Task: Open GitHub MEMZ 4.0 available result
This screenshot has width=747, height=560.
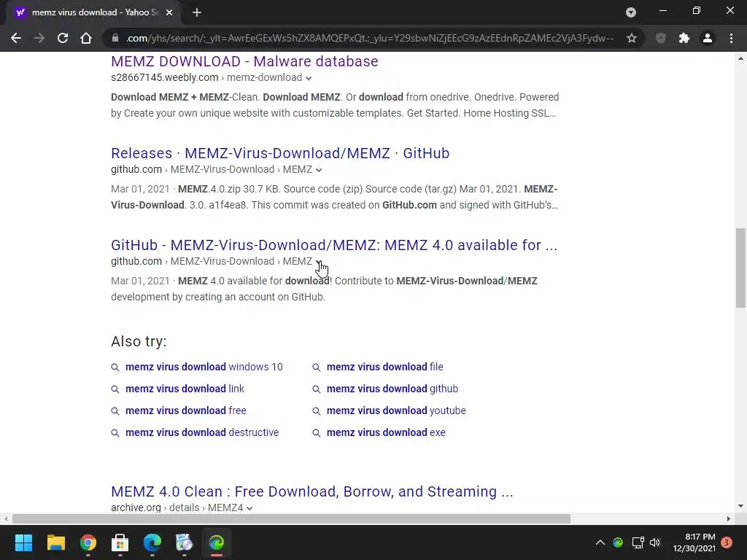Action: coord(334,245)
